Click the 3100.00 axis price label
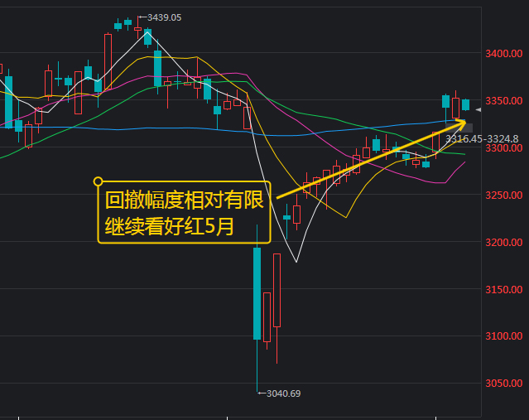 click(503, 336)
